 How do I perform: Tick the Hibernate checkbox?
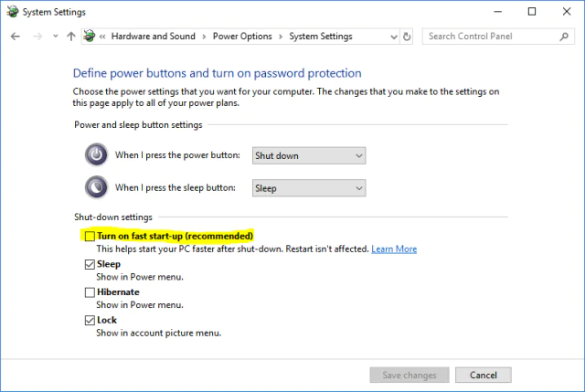(x=90, y=292)
